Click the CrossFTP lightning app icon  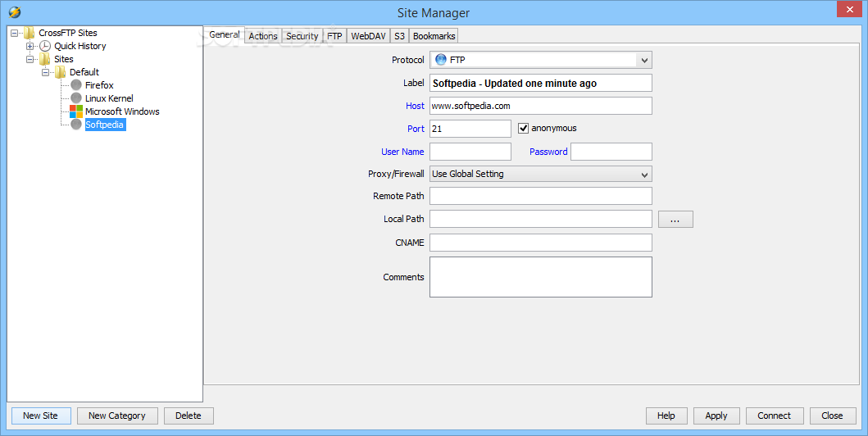tap(15, 12)
